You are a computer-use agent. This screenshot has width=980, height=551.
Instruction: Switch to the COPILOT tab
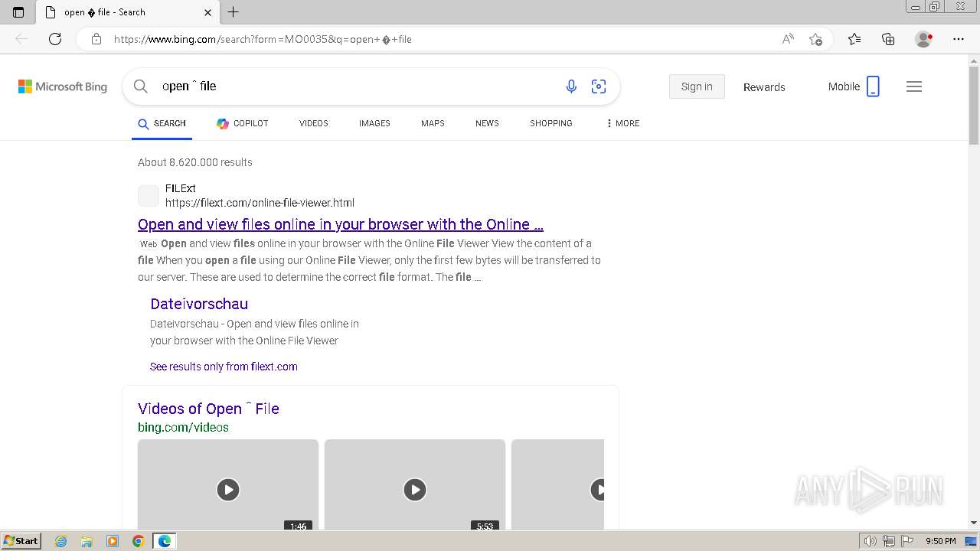pos(242,123)
